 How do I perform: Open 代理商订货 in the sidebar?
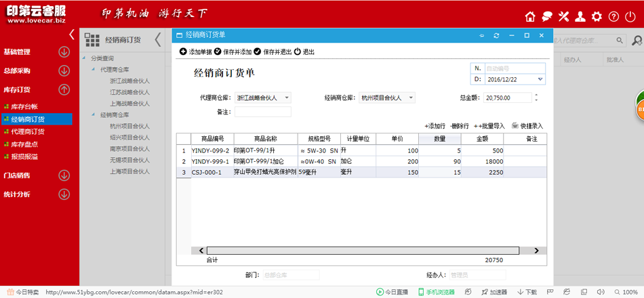[x=28, y=132]
